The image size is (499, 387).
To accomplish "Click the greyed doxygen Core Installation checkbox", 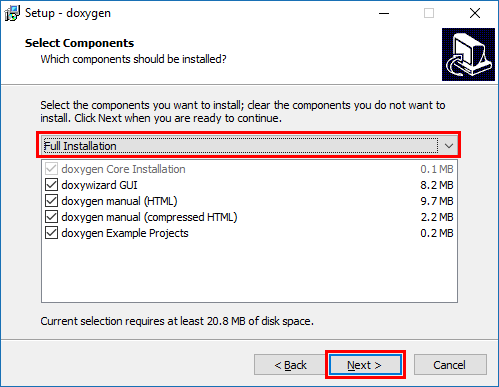I will pos(51,169).
